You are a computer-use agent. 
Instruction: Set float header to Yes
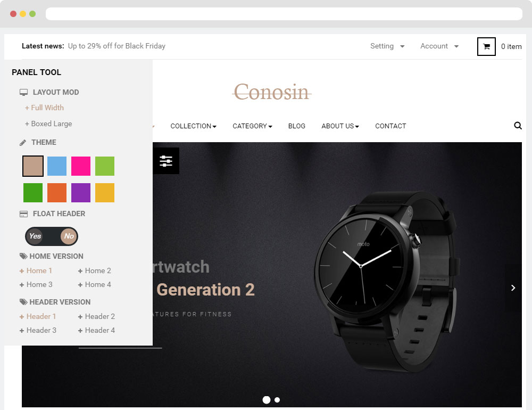click(x=35, y=236)
